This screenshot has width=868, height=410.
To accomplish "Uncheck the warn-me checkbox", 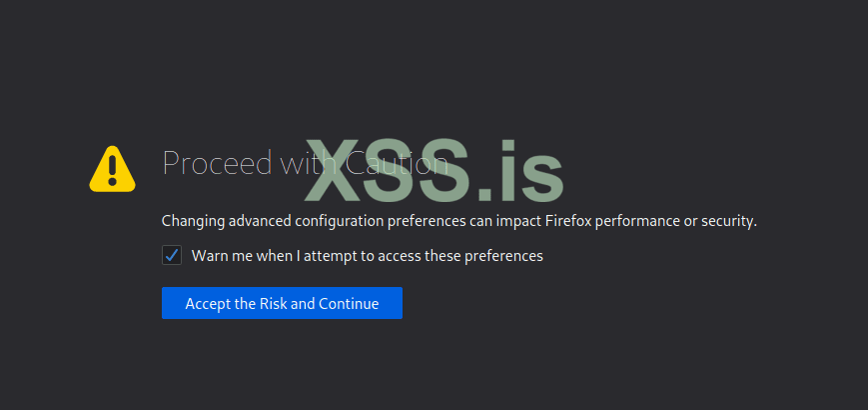I will tap(172, 255).
